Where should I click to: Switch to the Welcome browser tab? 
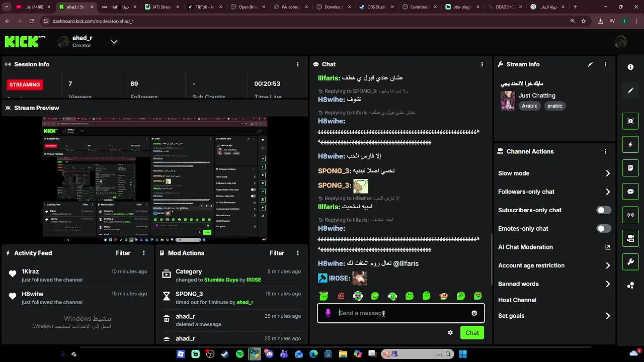[x=290, y=7]
